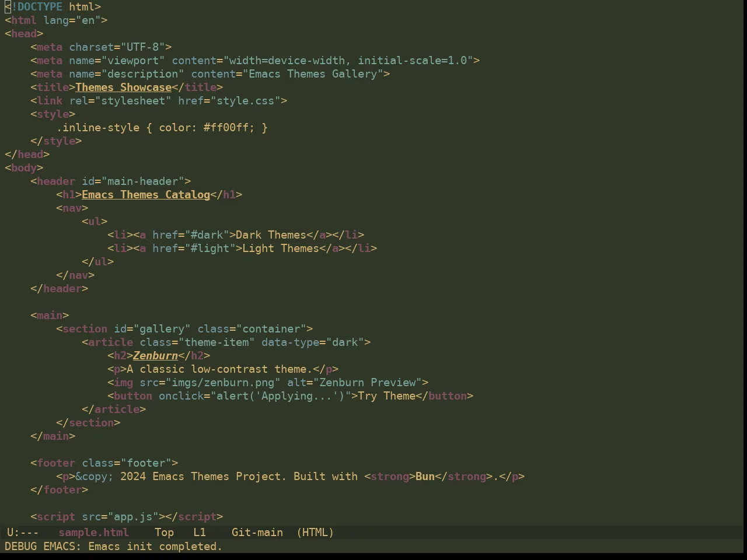
Task: Click src="app.js" in script tag
Action: point(120,517)
